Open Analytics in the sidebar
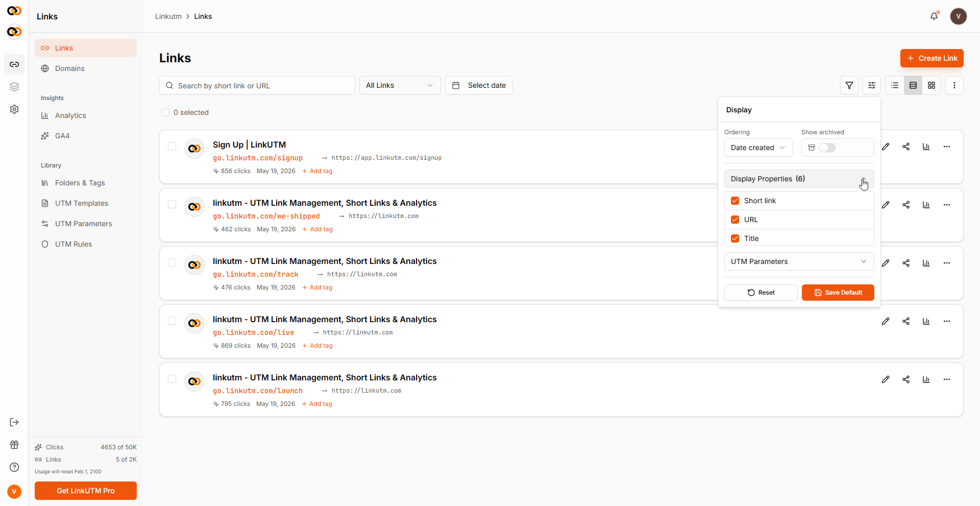980x506 pixels. 86,115
